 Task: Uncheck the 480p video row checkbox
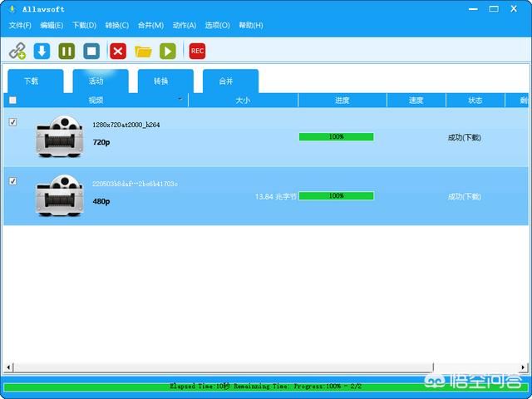tap(12, 181)
